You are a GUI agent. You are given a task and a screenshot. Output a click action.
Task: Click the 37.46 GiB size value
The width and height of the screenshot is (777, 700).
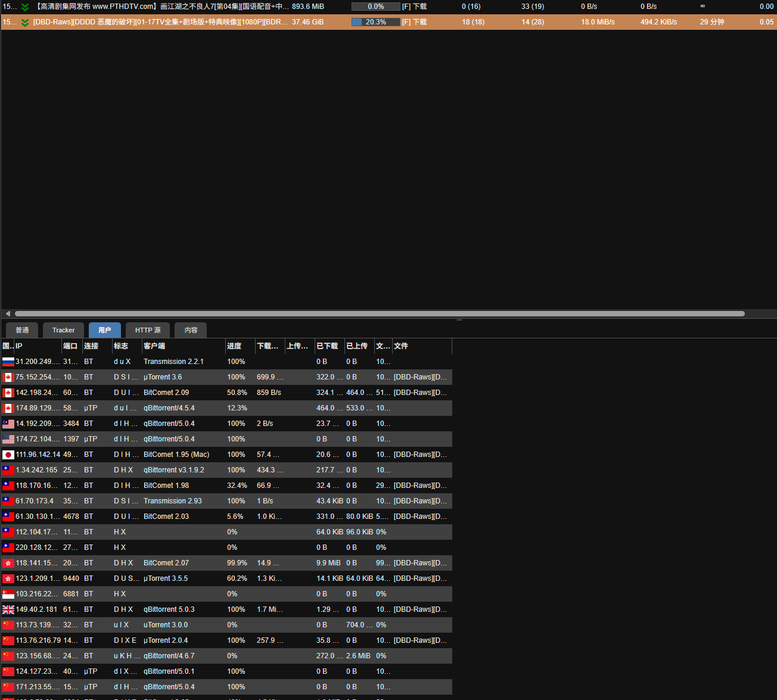click(308, 22)
